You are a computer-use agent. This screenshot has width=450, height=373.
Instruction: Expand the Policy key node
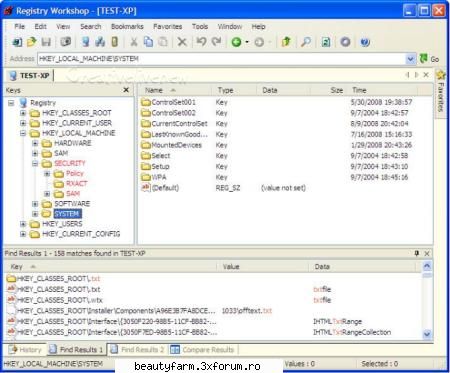click(x=47, y=174)
